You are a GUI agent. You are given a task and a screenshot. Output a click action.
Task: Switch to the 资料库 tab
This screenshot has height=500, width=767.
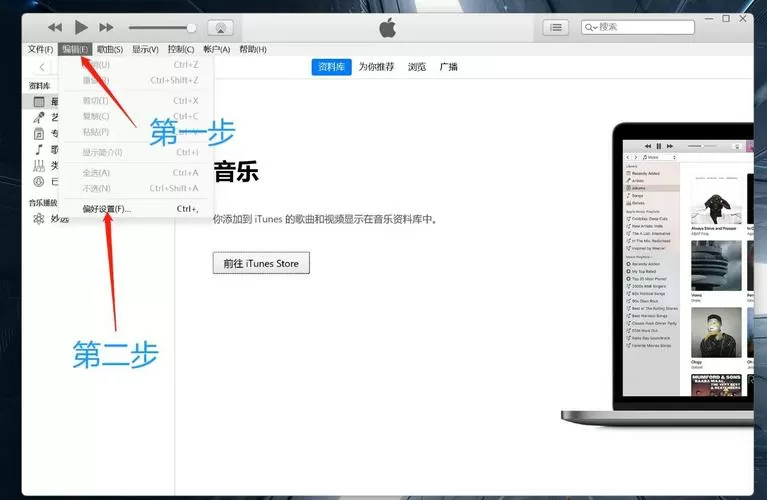coord(331,67)
